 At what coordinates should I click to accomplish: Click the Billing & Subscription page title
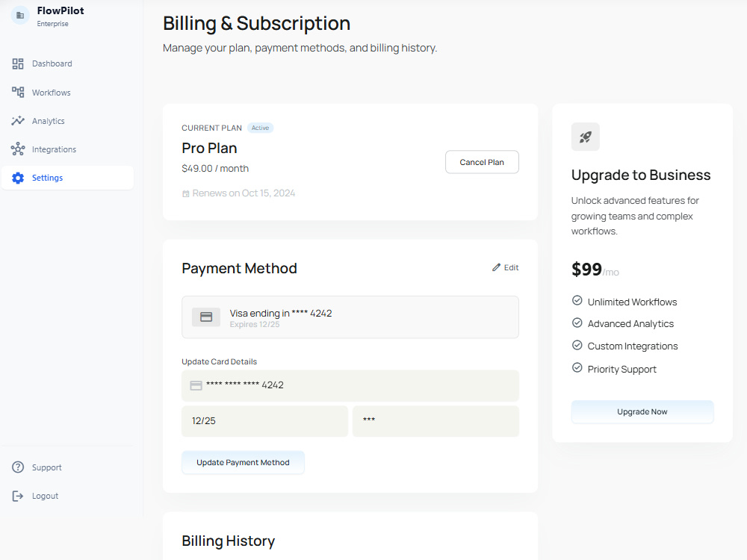coord(256,23)
